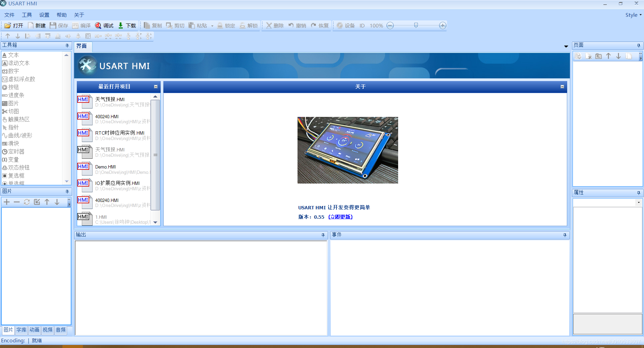Click the 打开 (Open) toolbar button
This screenshot has height=348, width=644.
click(14, 25)
